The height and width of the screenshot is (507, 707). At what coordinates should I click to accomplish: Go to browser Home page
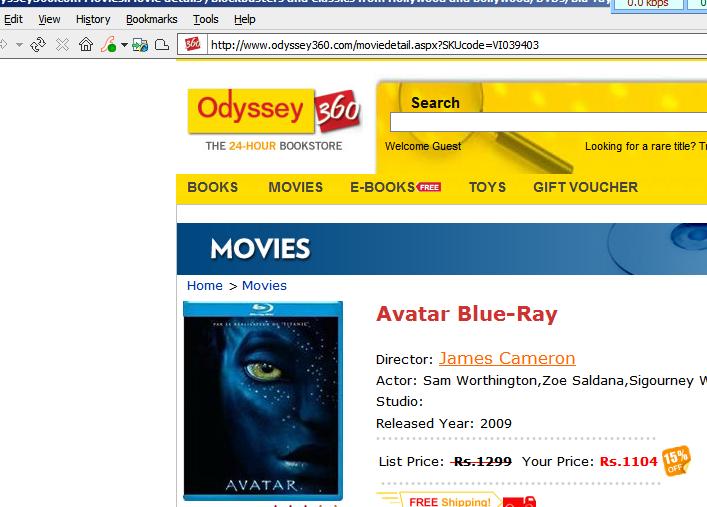click(86, 44)
